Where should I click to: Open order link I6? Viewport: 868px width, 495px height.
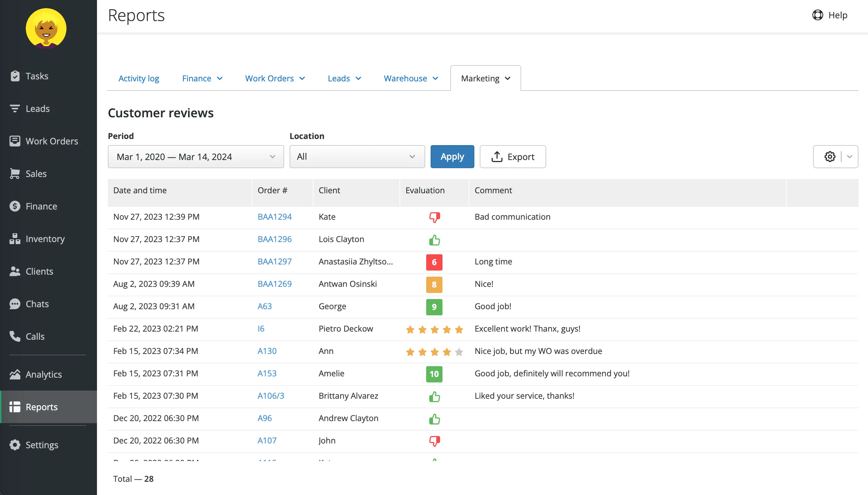261,329
